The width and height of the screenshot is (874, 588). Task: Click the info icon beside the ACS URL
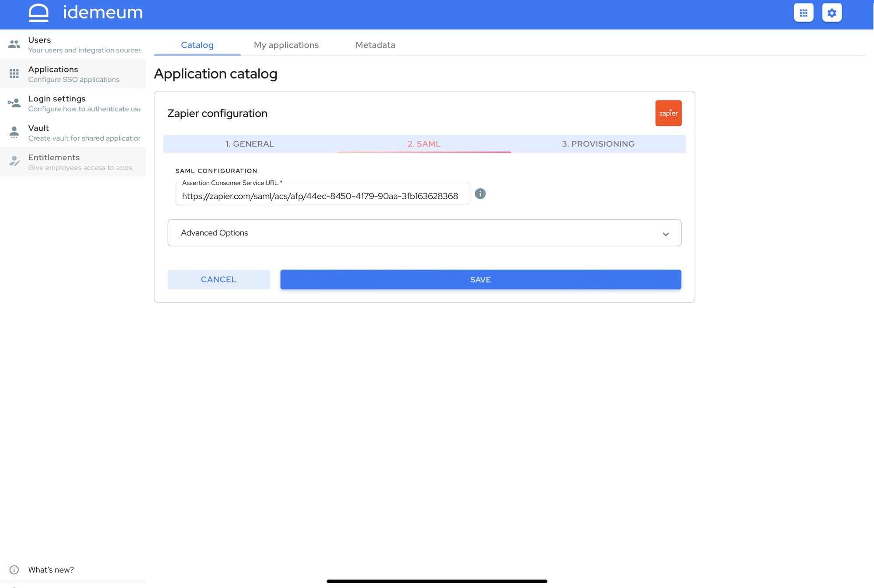480,194
